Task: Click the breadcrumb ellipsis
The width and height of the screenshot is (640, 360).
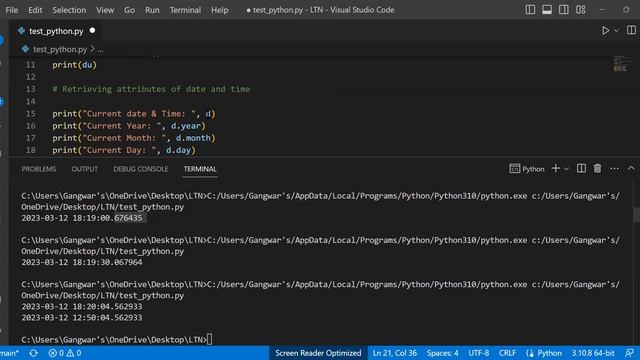Action: pos(100,49)
